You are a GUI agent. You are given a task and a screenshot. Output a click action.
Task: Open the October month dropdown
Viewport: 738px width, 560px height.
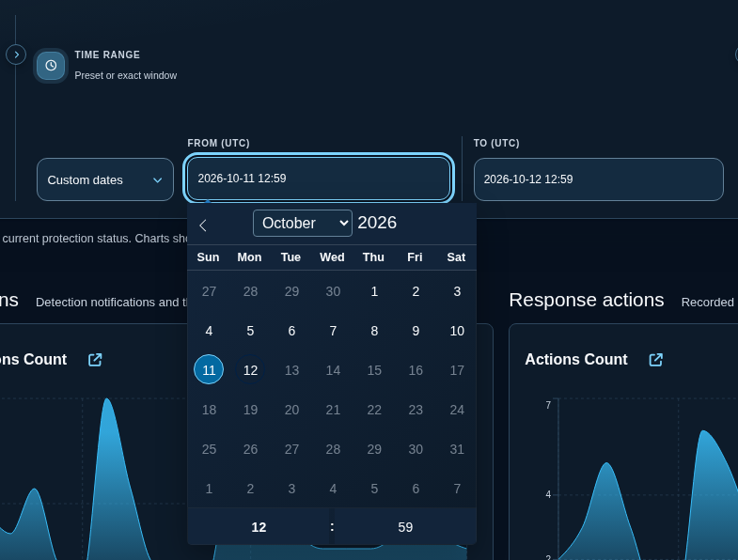tap(302, 223)
